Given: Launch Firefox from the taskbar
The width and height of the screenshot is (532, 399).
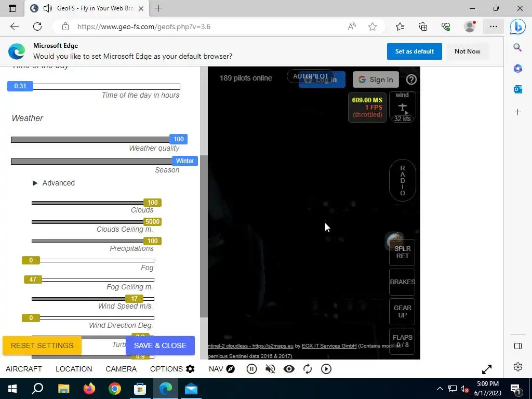Looking at the screenshot, I should pos(89,389).
